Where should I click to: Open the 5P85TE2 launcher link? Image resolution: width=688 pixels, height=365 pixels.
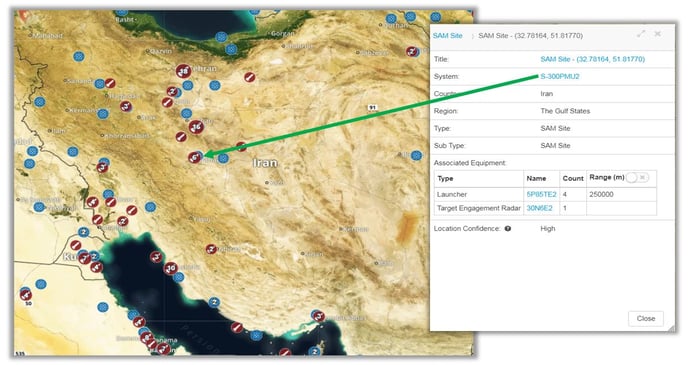pyautogui.click(x=541, y=194)
